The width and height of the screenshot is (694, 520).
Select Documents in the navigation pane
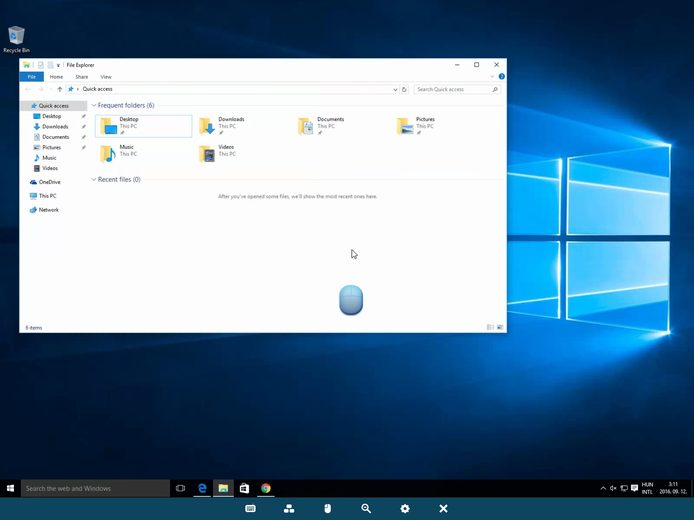tap(55, 137)
